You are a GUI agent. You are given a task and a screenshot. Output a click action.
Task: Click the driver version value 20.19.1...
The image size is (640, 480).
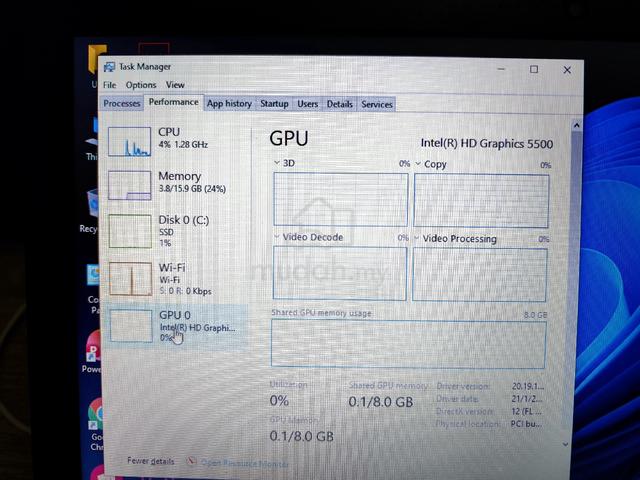coord(527,386)
